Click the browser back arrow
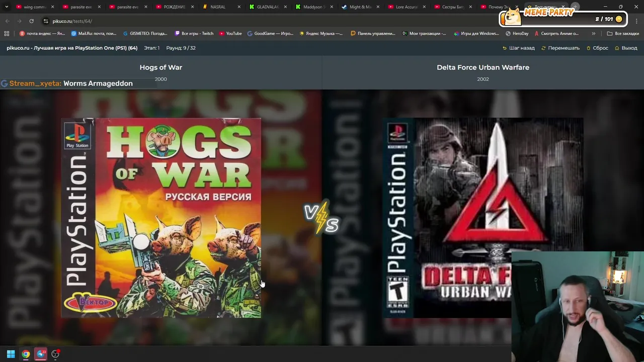Image resolution: width=644 pixels, height=362 pixels. [x=7, y=21]
